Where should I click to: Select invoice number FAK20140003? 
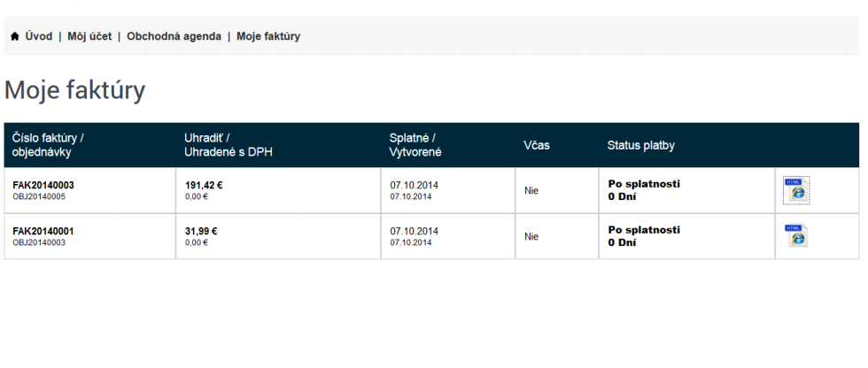pyautogui.click(x=43, y=185)
